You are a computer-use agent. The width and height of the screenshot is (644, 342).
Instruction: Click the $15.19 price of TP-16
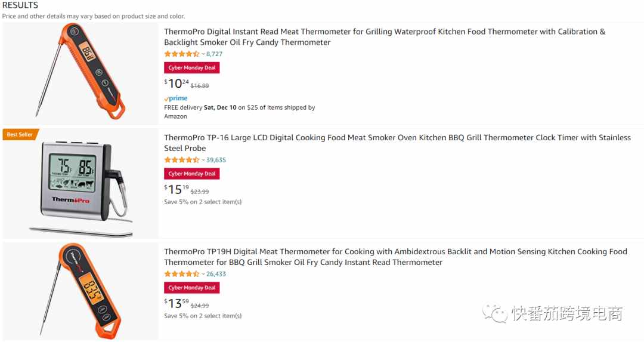point(177,189)
